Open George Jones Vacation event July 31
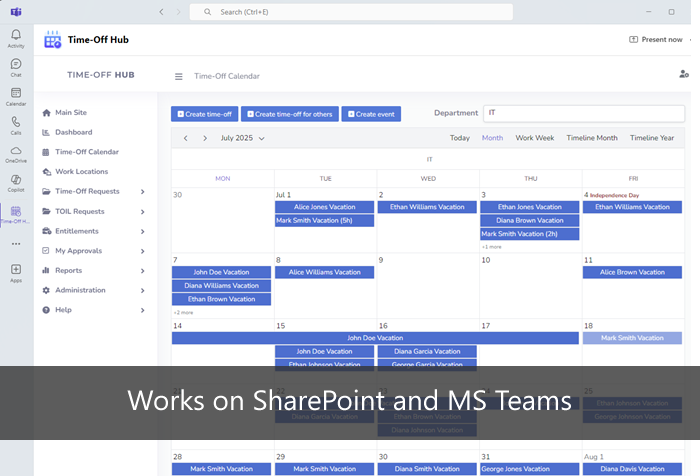700x476 pixels. (x=529, y=469)
